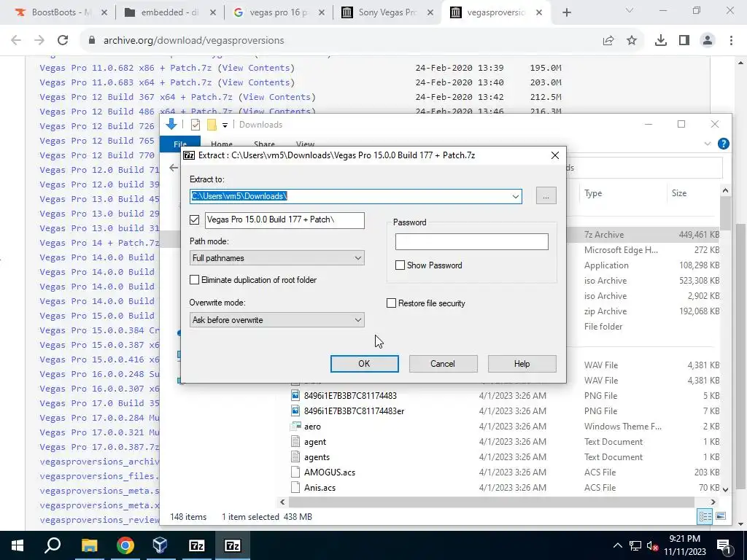Click the Type column header in Explorer

coord(593,193)
